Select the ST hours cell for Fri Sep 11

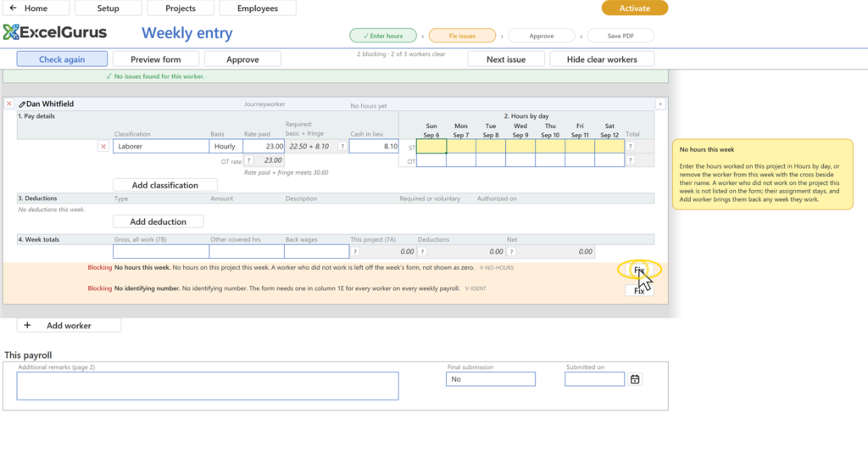click(580, 146)
